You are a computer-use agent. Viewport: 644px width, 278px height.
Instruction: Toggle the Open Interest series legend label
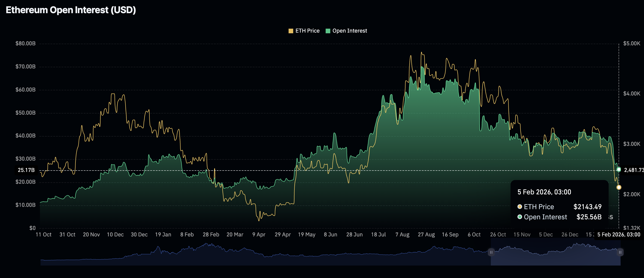point(350,31)
